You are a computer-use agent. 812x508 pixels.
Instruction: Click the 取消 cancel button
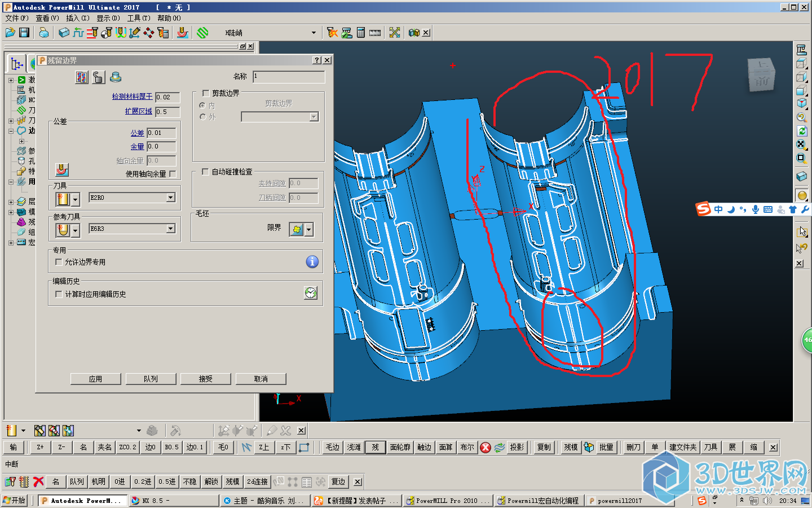click(261, 379)
